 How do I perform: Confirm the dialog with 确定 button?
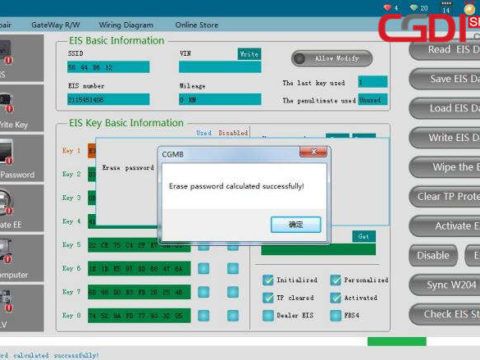pyautogui.click(x=296, y=225)
